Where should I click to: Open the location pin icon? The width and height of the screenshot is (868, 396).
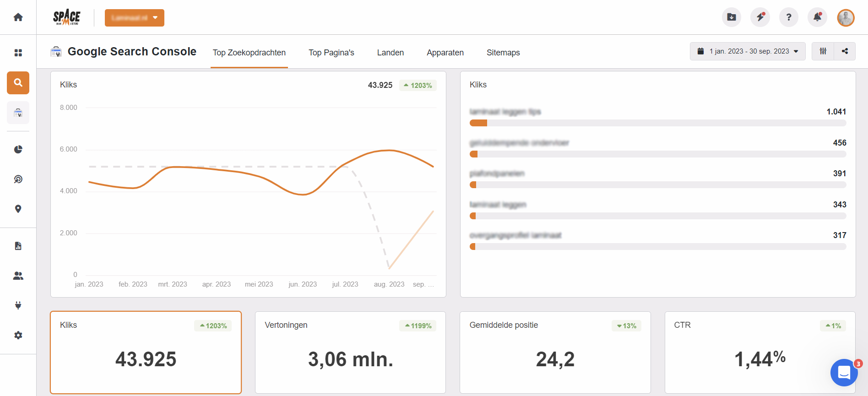tap(18, 209)
